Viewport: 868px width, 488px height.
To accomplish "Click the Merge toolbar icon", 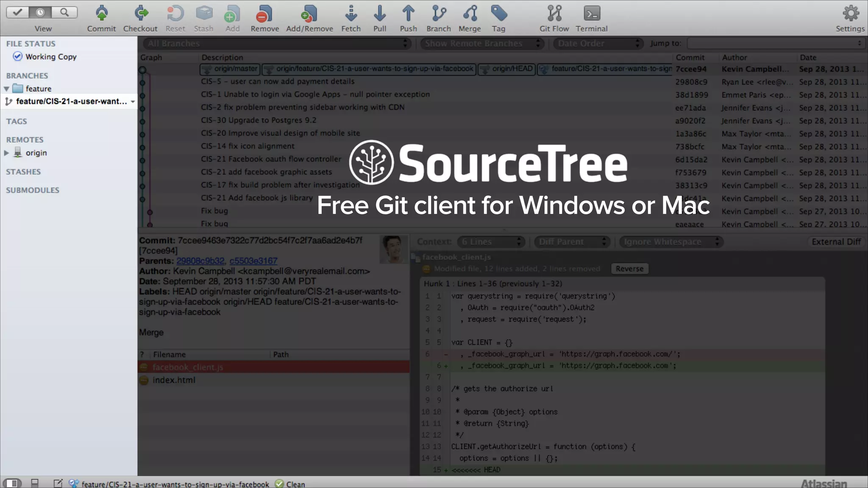I will tap(470, 14).
